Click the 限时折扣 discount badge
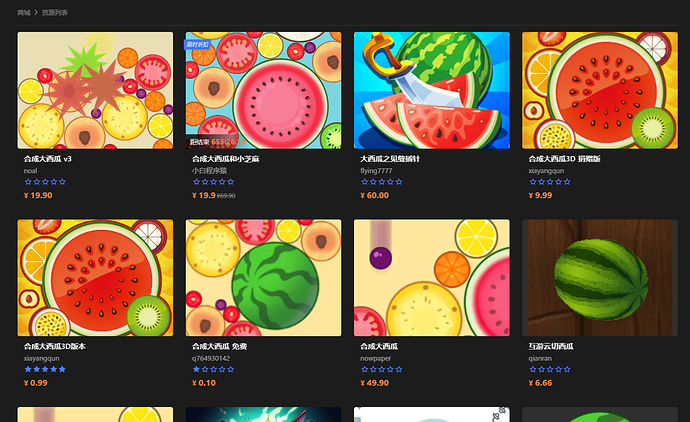The height and width of the screenshot is (422, 690). pyautogui.click(x=197, y=44)
